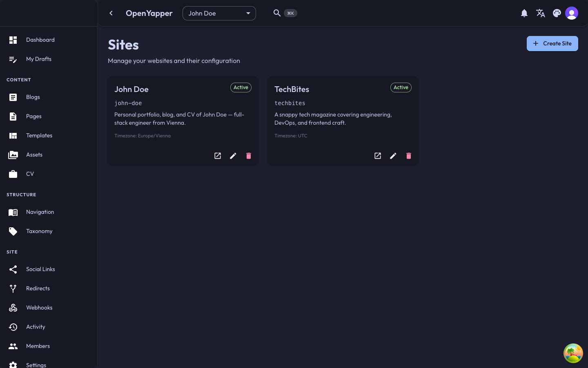Viewport: 588px width, 368px height.
Task: Open the John Doe site switcher dropdown
Action: [219, 13]
